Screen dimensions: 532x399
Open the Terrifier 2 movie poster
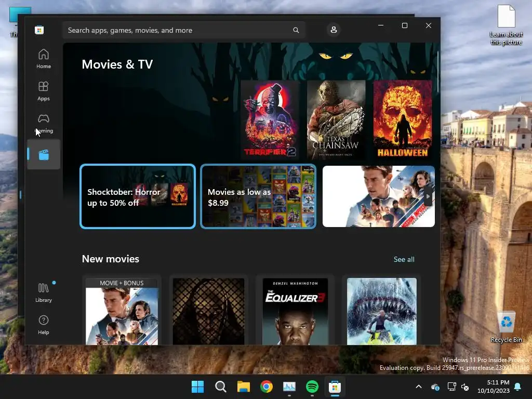(270, 119)
